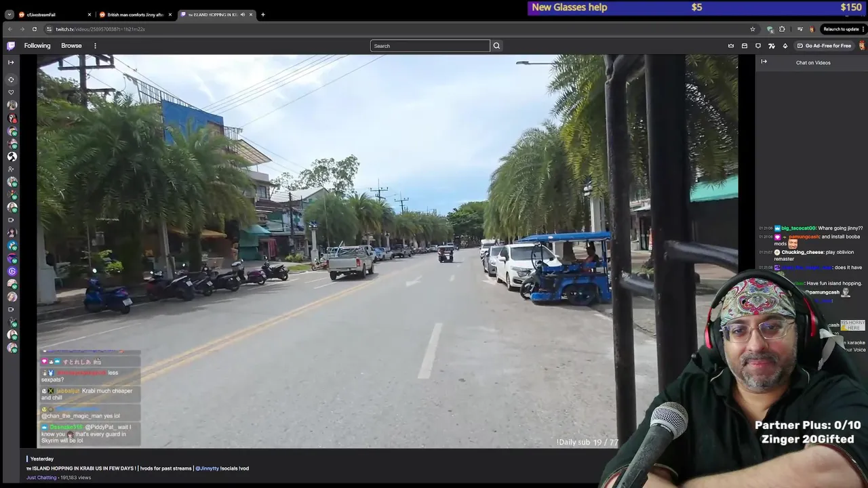Click the magnifier search button
Viewport: 868px width, 488px height.
(496, 46)
